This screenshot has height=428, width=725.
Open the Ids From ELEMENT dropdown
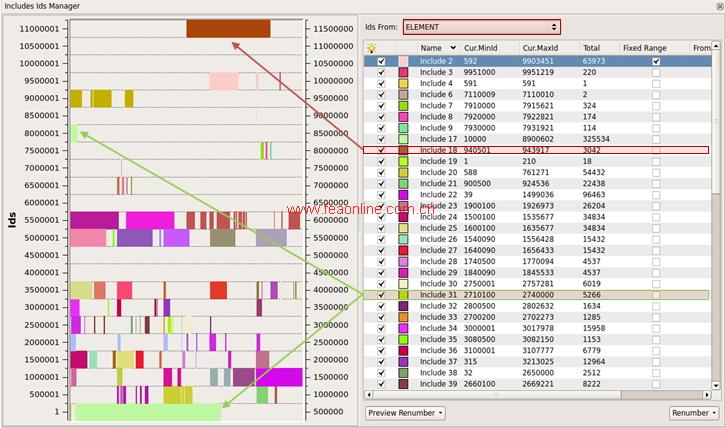(481, 27)
